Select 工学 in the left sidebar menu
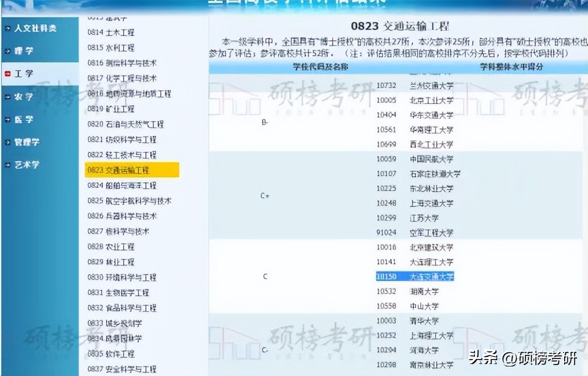 [x=25, y=74]
